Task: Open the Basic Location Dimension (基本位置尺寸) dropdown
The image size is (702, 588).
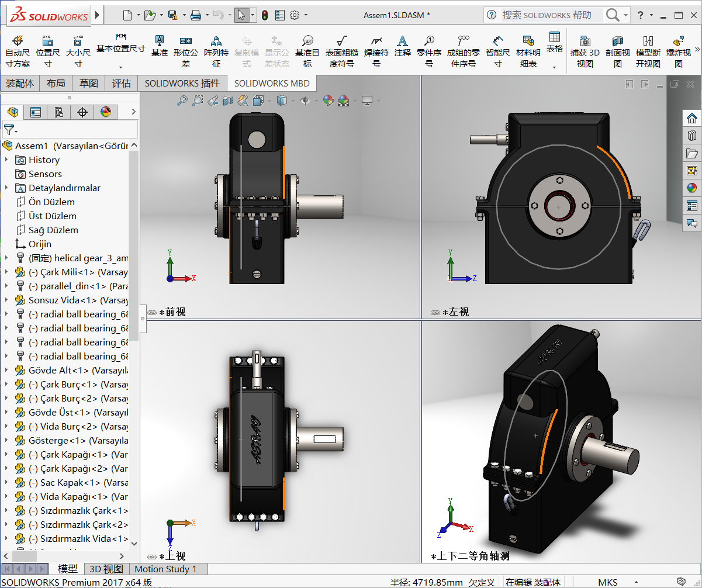Action: click(120, 67)
